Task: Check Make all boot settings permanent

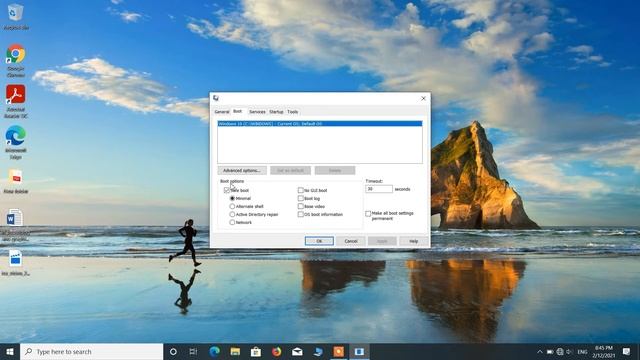Action: pos(368,213)
